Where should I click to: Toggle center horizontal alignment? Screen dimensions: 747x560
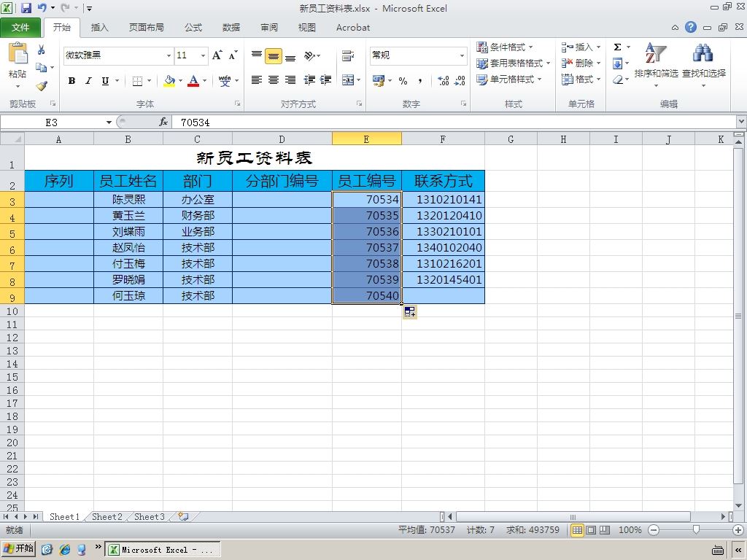coord(274,80)
